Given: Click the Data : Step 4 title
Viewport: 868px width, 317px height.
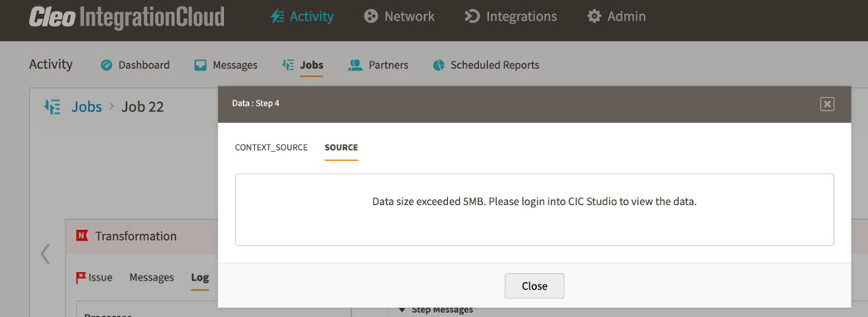Looking at the screenshot, I should pos(256,104).
